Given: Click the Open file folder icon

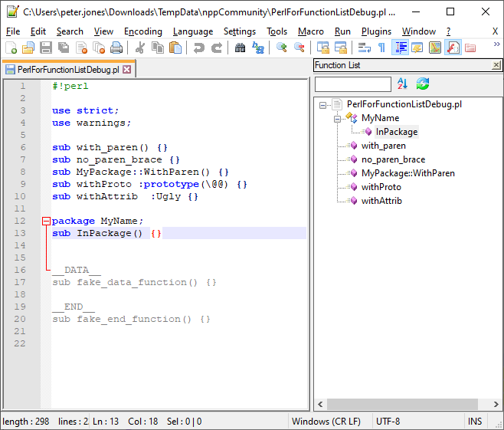Looking at the screenshot, I should point(28,48).
